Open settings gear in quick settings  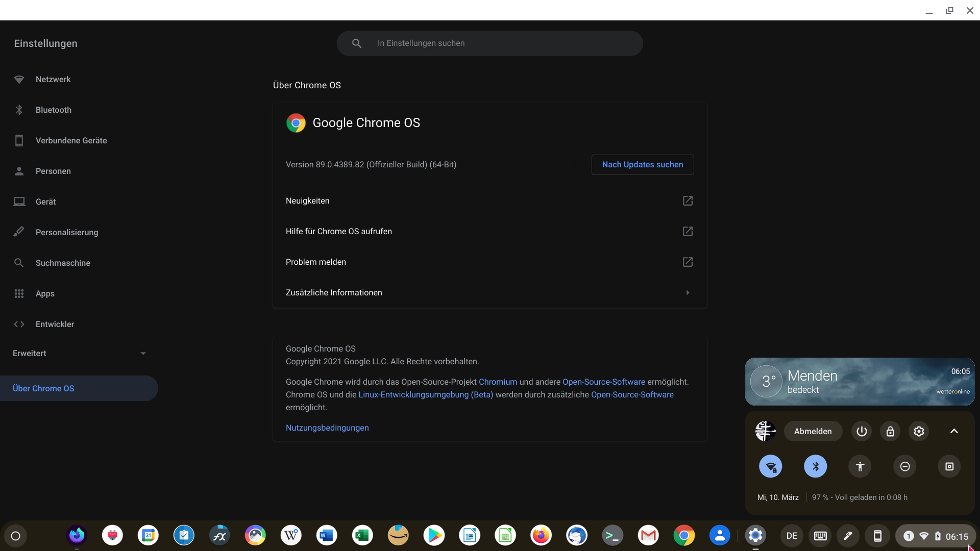(919, 432)
